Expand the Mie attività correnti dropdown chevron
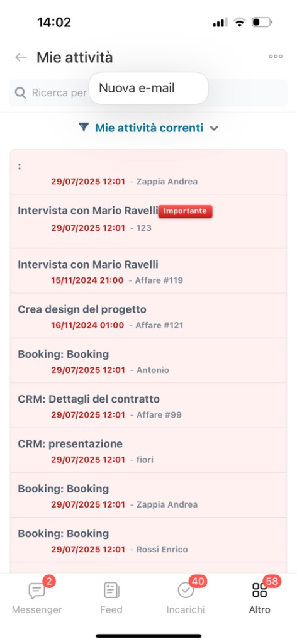This screenshot has height=644, width=297. (x=213, y=128)
